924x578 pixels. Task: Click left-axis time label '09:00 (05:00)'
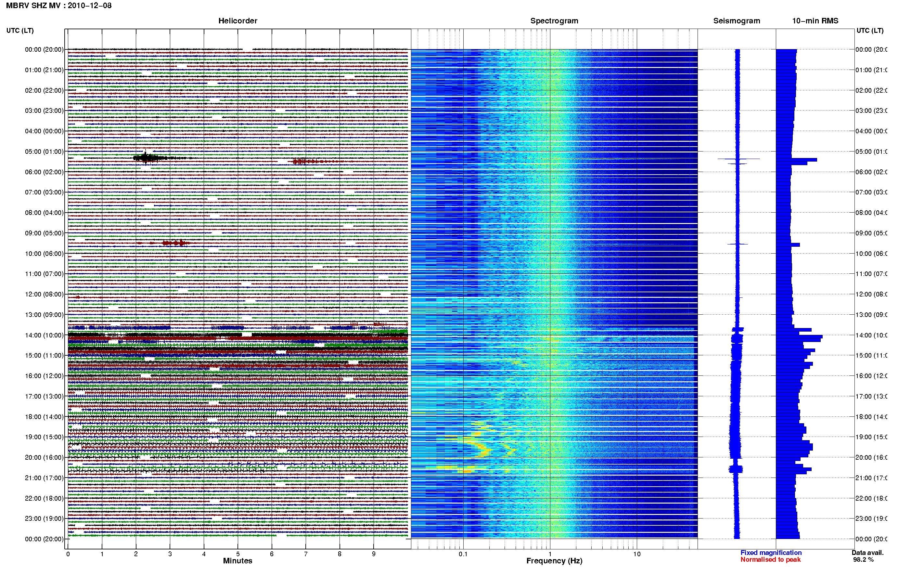click(x=44, y=233)
